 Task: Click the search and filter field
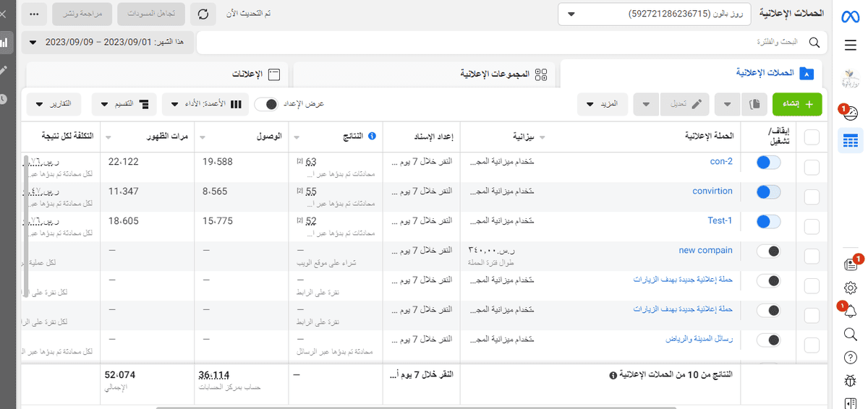tap(506, 43)
